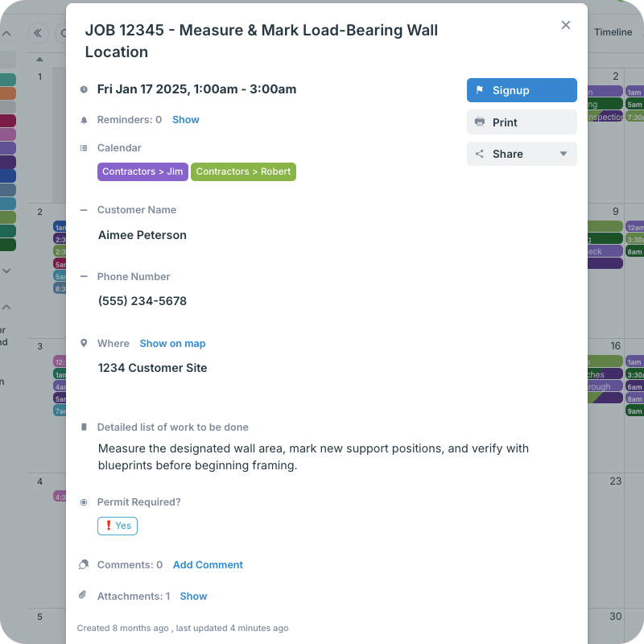This screenshot has height=644, width=644.
Task: Collapse sidebar with double-chevron button
Action: (x=37, y=33)
